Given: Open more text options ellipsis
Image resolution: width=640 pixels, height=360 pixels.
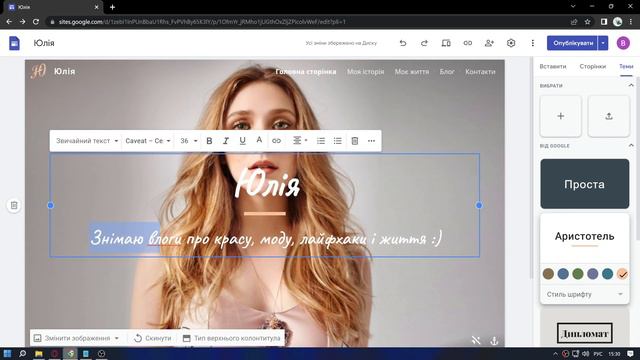Looking at the screenshot, I should (371, 141).
